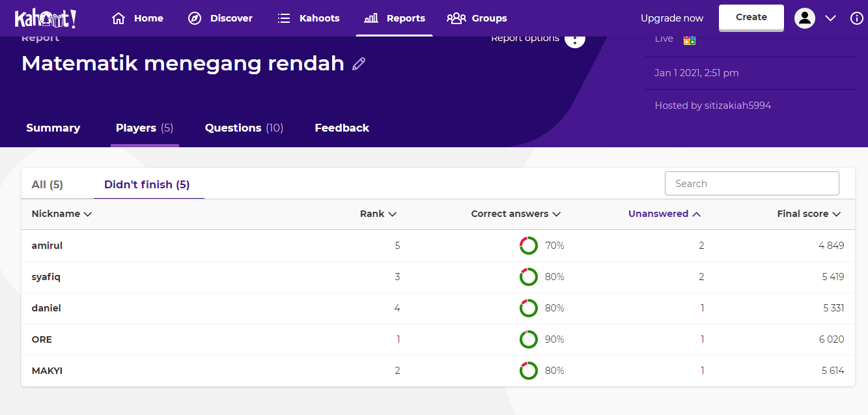Click amirul's 70% correct value
868x415 pixels.
(555, 246)
